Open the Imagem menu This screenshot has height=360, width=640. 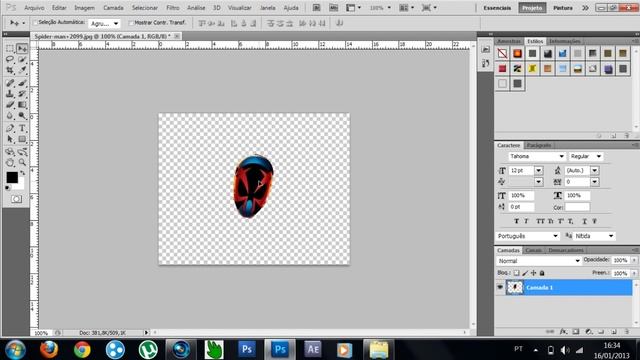(84, 8)
